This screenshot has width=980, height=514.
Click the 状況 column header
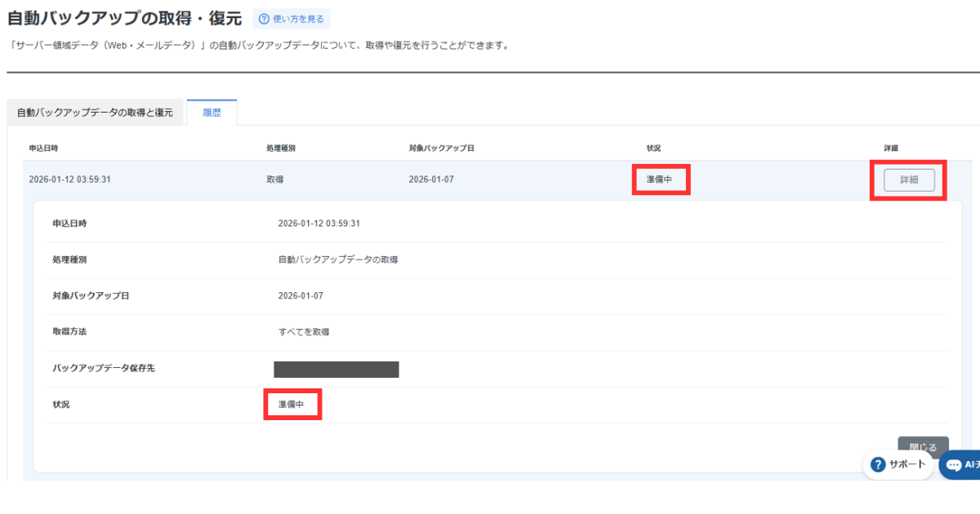[x=653, y=148]
